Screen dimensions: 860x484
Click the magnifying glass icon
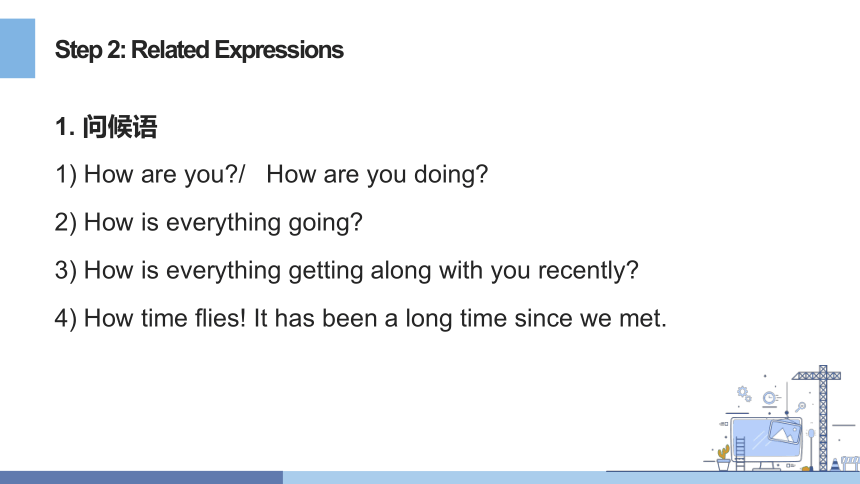point(800,407)
